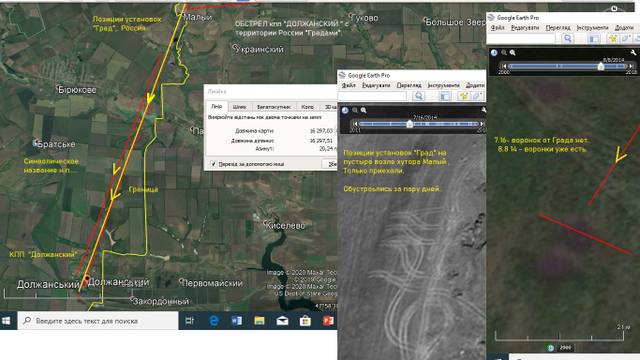Screen dimensions: 640x360
Task: Toggle sidebar in the 8/8/2014 imagery window
Action: (x=594, y=38)
